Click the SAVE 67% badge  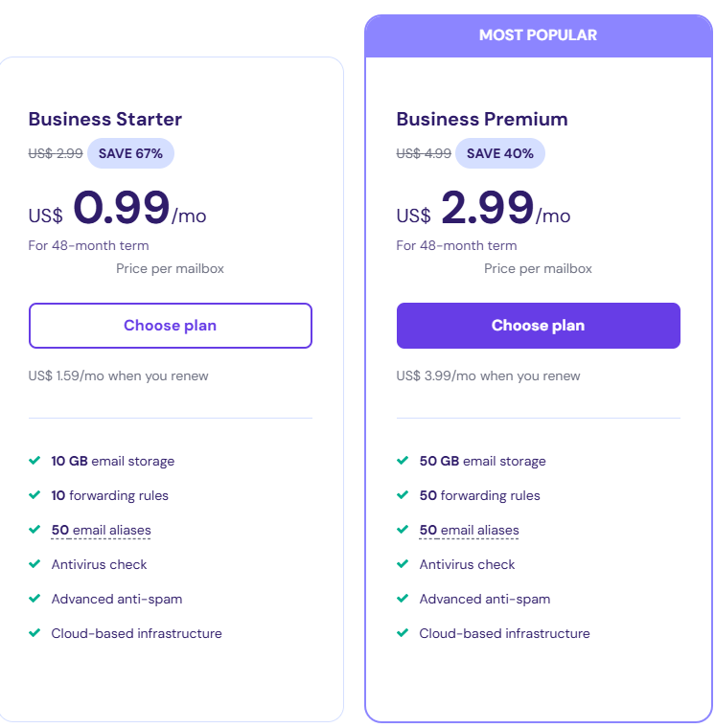tap(130, 153)
